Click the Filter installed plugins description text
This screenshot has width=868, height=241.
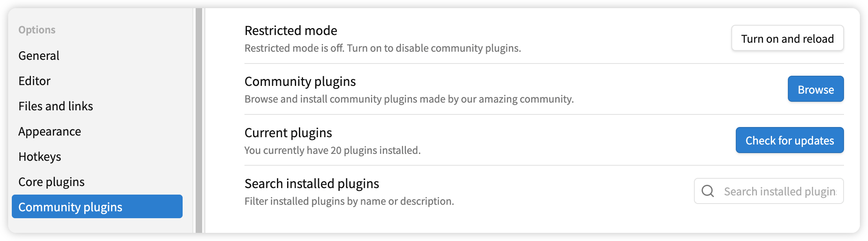pos(349,201)
